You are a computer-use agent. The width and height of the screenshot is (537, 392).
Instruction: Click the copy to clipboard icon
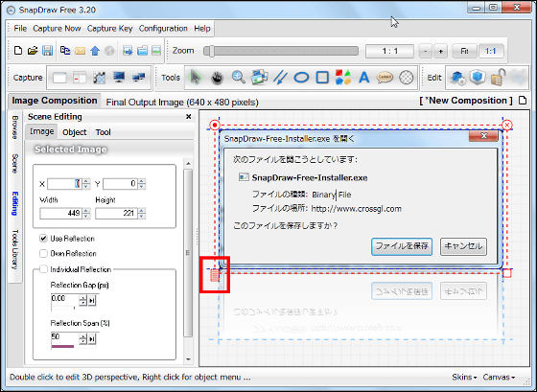65,51
